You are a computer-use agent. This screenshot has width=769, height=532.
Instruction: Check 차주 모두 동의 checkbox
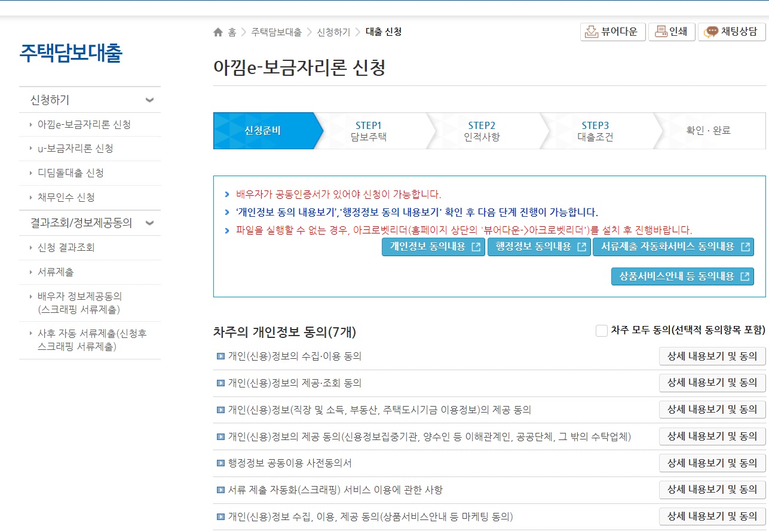tap(602, 330)
